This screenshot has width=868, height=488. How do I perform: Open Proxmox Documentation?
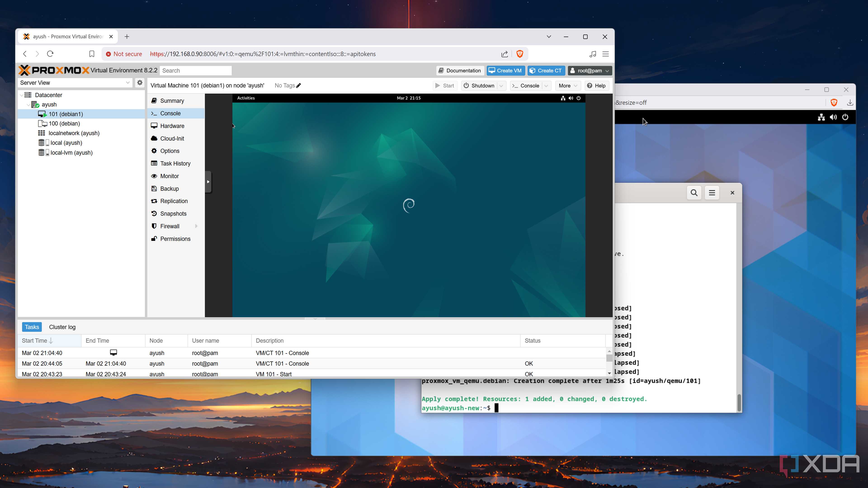460,70
